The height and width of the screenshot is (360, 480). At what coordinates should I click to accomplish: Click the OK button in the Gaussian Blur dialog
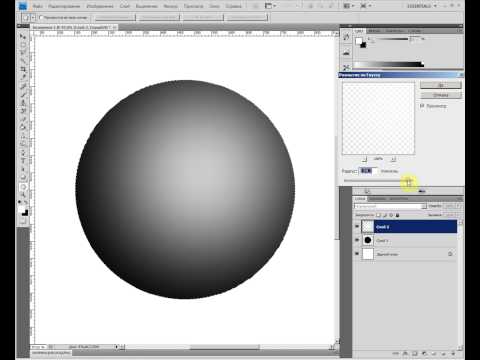coord(441,85)
